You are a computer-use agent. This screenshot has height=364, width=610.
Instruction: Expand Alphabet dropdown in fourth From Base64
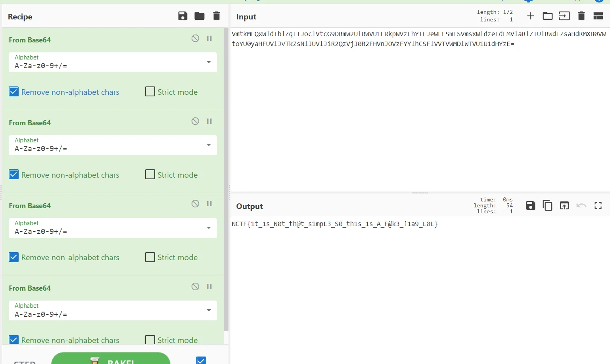pos(209,310)
